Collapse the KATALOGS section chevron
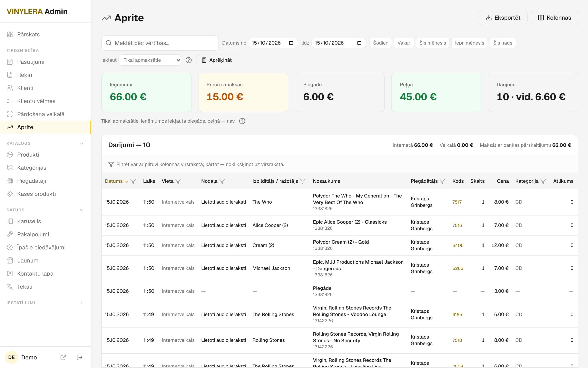Viewport: 588px width, 368px height. click(82, 143)
